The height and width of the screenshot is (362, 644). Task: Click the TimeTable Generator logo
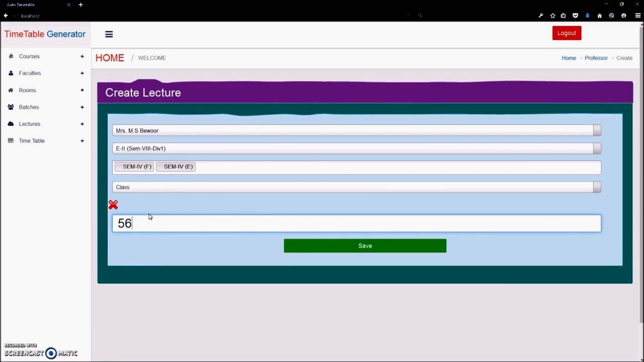coord(45,34)
